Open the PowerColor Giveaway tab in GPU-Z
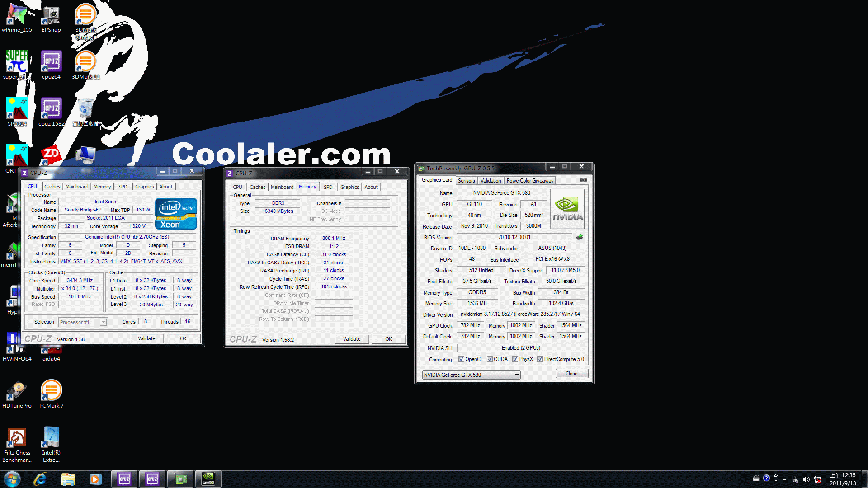Viewport: 868px width, 488px height. (x=530, y=181)
